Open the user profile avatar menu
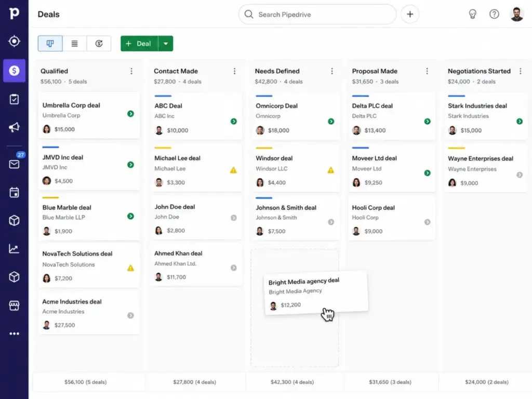 click(517, 14)
